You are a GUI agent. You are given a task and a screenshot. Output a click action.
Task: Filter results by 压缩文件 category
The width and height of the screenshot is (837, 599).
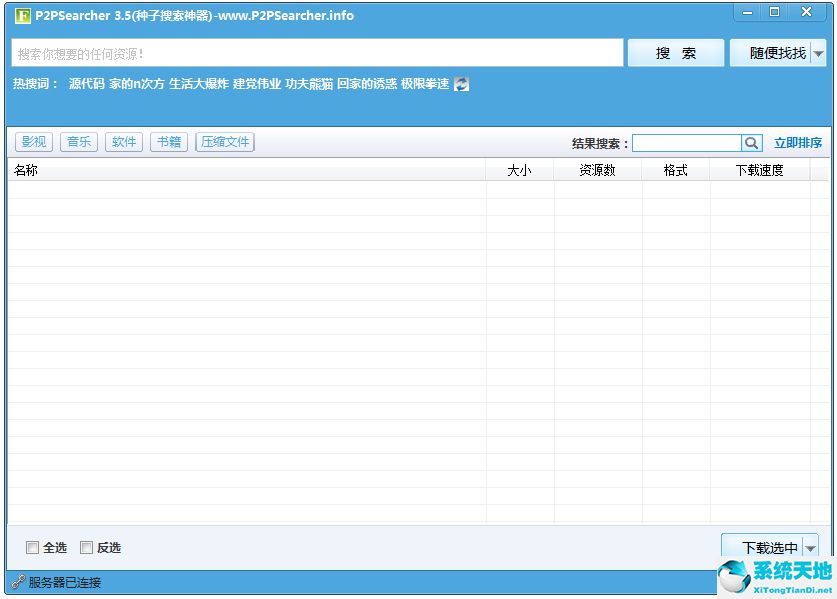click(225, 142)
